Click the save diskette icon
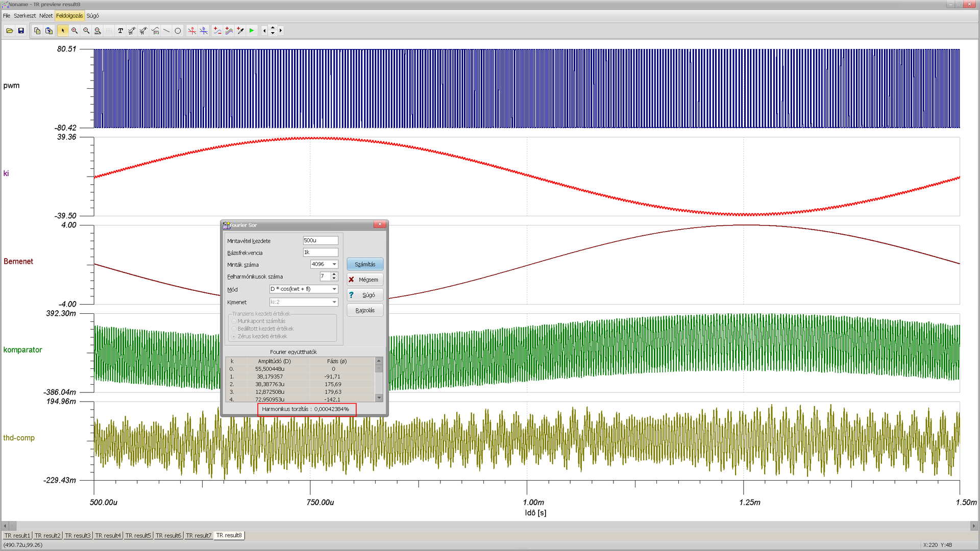Image resolution: width=980 pixels, height=551 pixels. coord(21,31)
